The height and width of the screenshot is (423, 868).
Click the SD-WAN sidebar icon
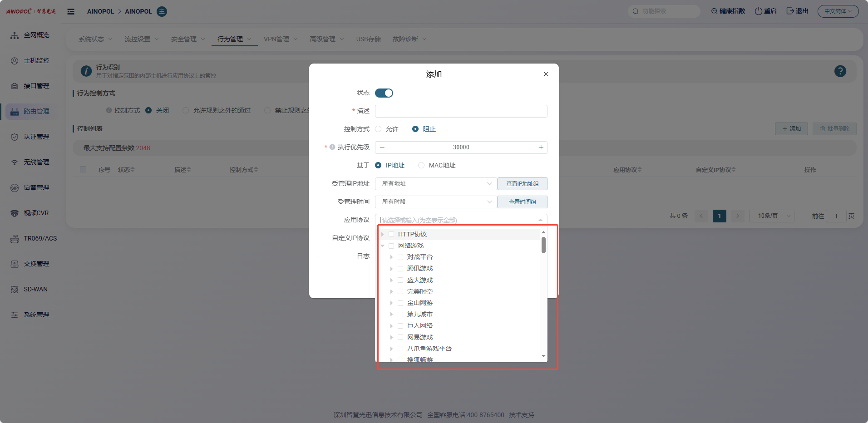[15, 290]
